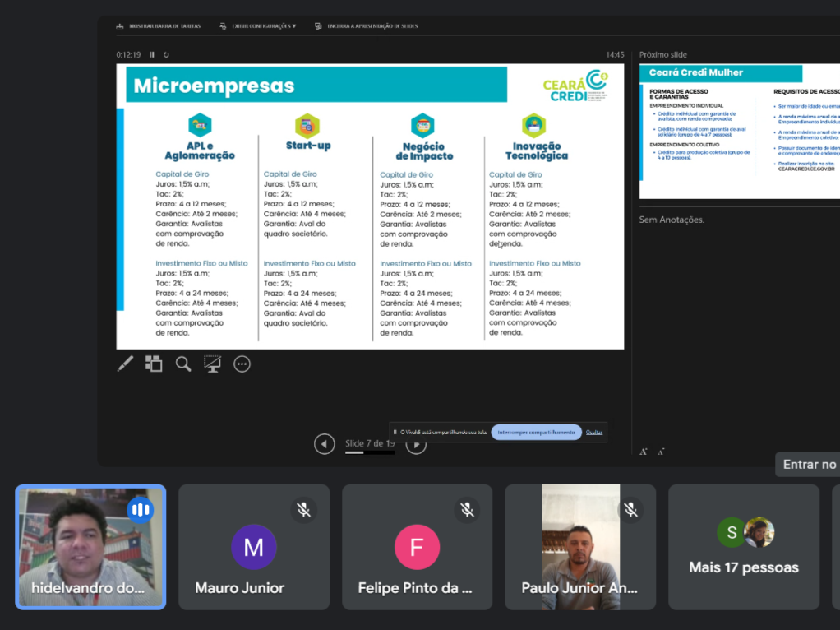Click the pause icon in the sharing bar

coord(395,432)
